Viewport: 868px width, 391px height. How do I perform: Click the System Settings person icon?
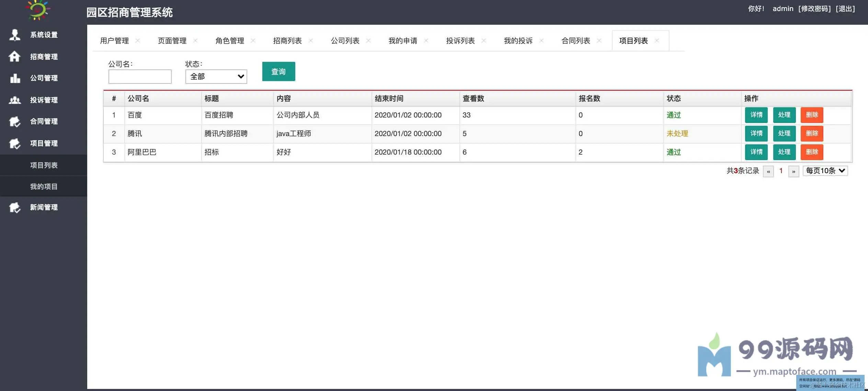tap(14, 35)
